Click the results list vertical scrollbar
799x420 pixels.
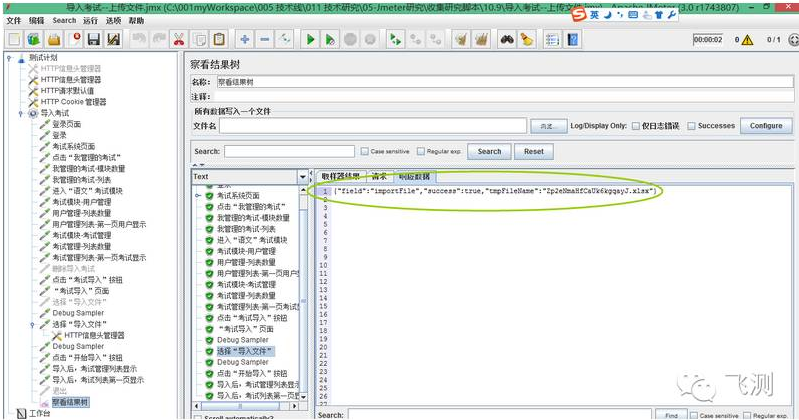tap(304, 293)
